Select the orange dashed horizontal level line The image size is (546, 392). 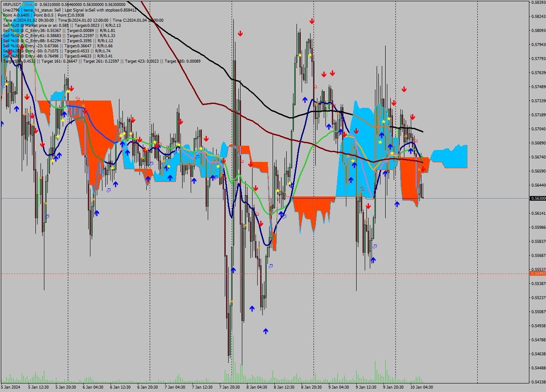coord(264,274)
